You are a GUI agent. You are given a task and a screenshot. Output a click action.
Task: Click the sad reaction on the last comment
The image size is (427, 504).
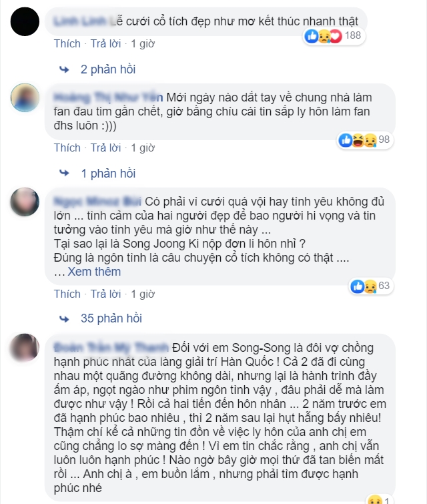click(375, 500)
